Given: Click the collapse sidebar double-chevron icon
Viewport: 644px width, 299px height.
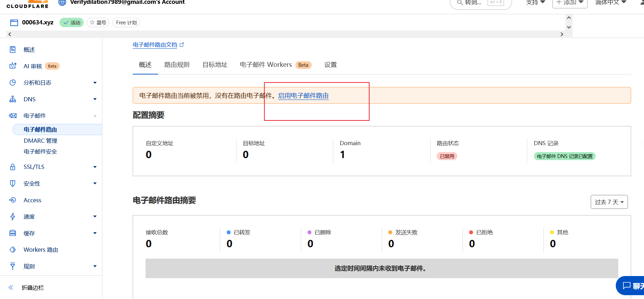Looking at the screenshot, I should pyautogui.click(x=11, y=288).
